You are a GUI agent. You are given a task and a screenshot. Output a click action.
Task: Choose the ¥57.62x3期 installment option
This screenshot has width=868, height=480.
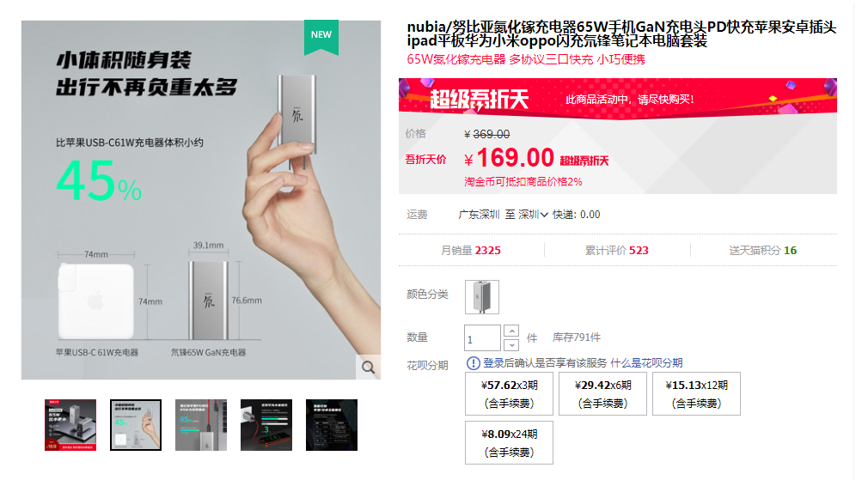[x=509, y=394]
